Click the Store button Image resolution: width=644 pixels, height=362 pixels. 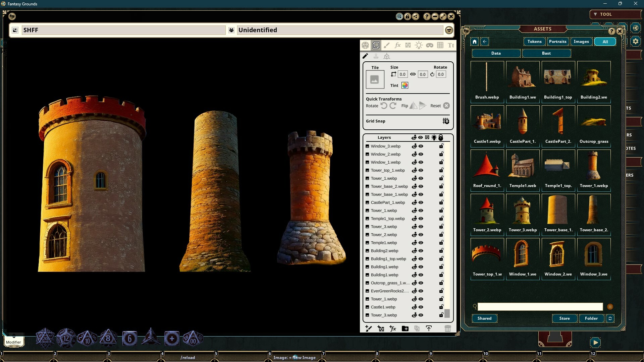click(565, 318)
